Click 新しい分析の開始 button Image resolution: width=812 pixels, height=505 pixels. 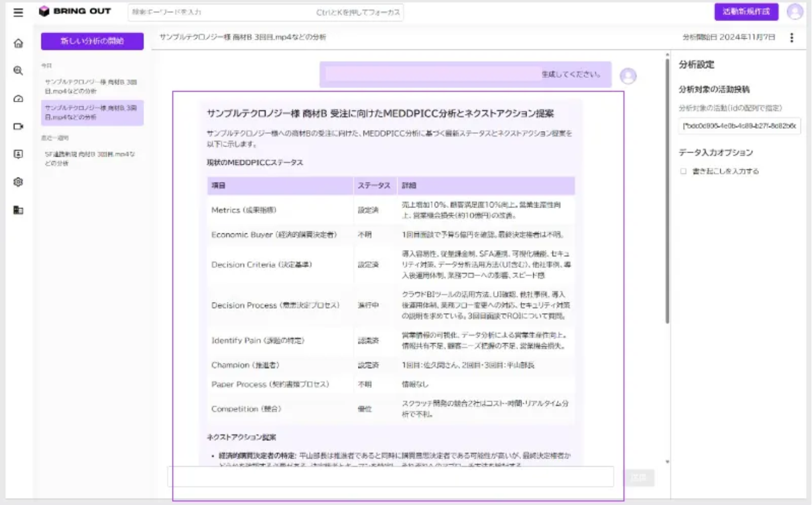pos(92,41)
